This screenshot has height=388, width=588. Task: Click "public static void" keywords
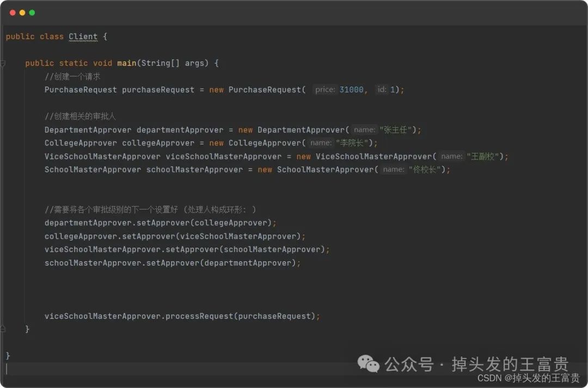[x=69, y=63]
